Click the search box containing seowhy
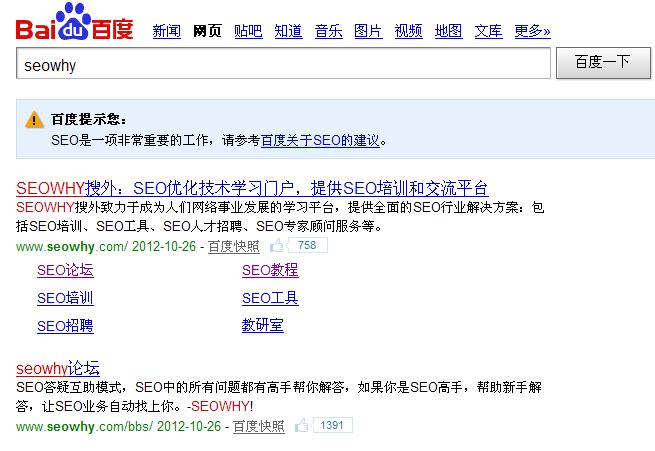Viewport: 655px width, 451px height. pos(283,63)
